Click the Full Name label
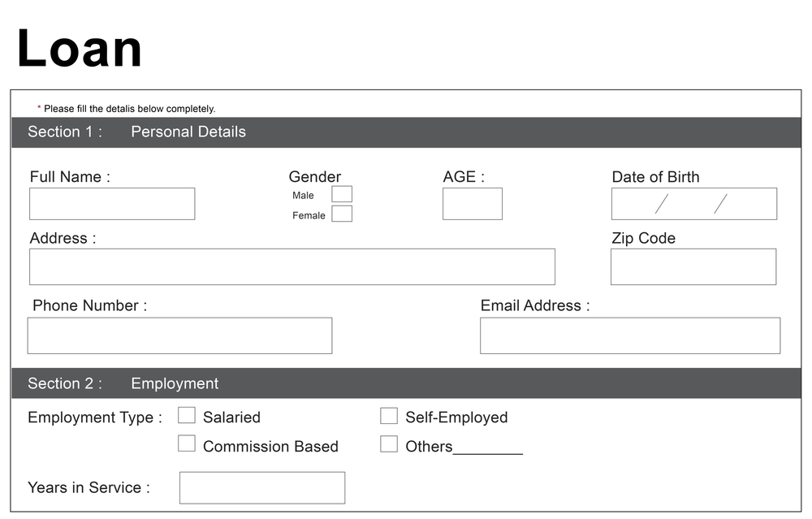The height and width of the screenshot is (519, 812). coord(70,176)
